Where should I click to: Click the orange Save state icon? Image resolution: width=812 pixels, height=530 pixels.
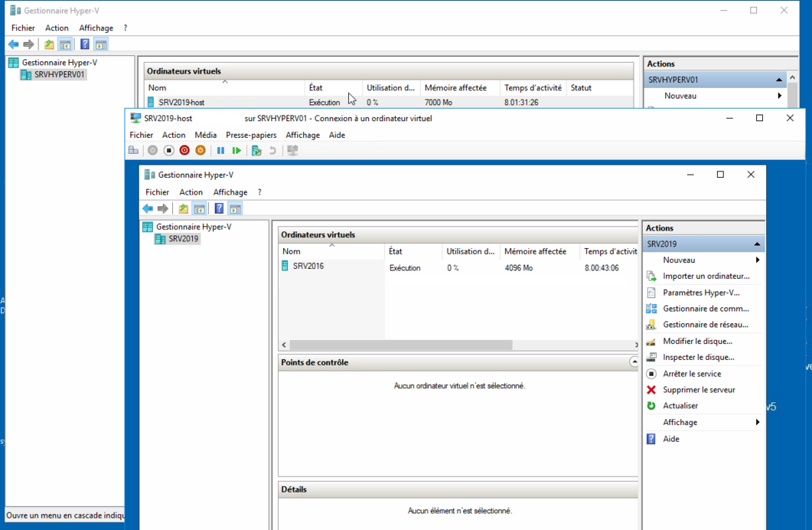coord(201,151)
